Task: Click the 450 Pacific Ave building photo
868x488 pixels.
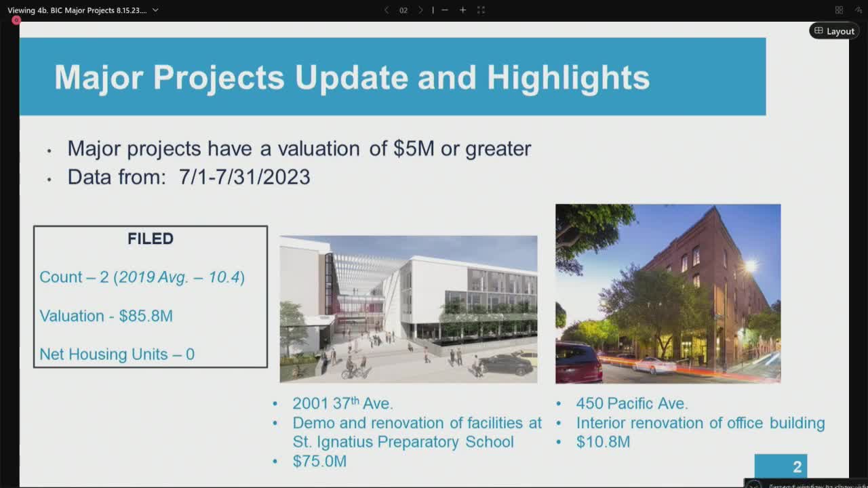Action: click(x=668, y=293)
